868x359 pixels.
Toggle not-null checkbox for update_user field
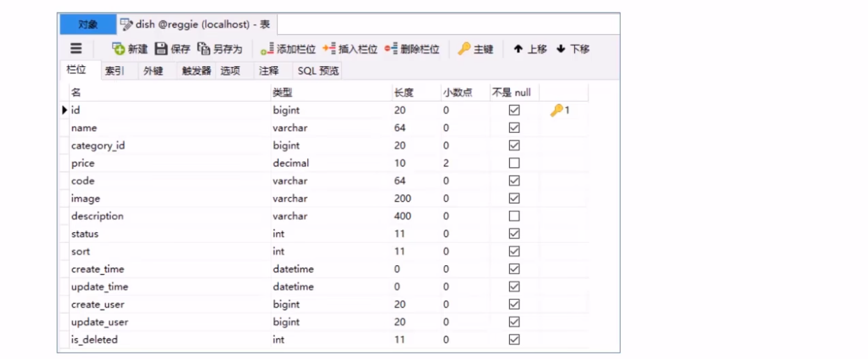point(514,322)
